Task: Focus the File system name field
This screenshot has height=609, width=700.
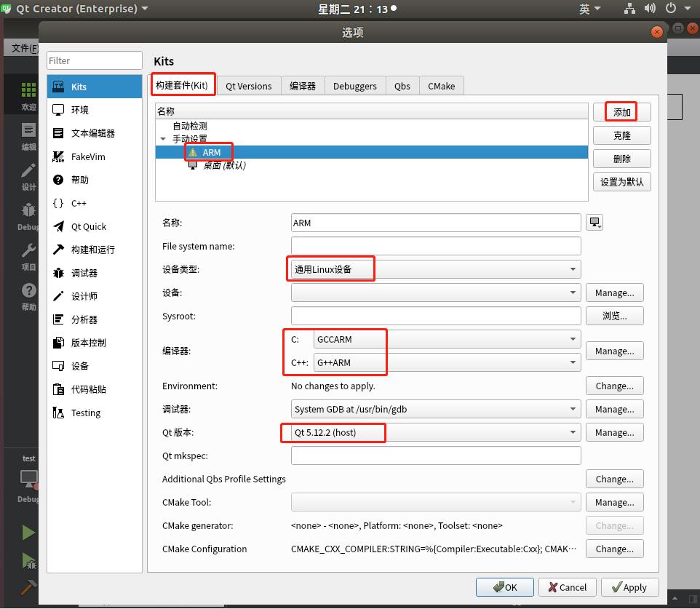Action: click(x=436, y=246)
